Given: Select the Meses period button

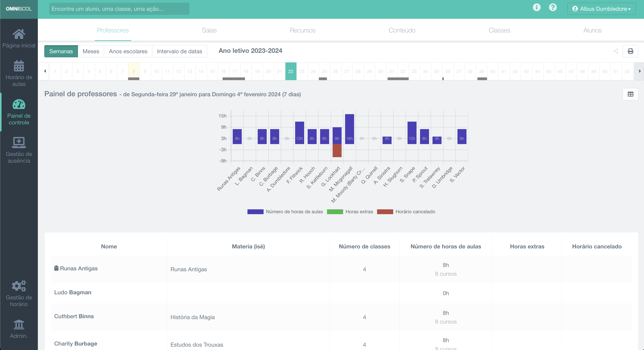Looking at the screenshot, I should pos(91,51).
